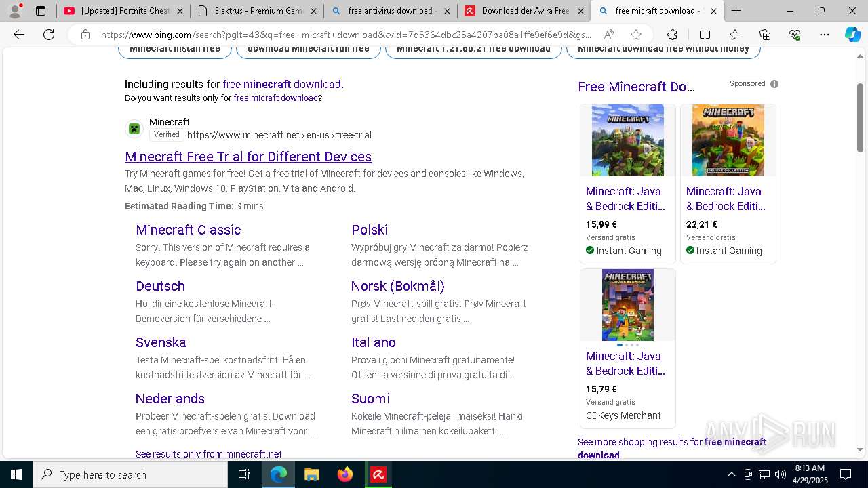
Task: Open Task View in taskbar
Action: (244, 474)
